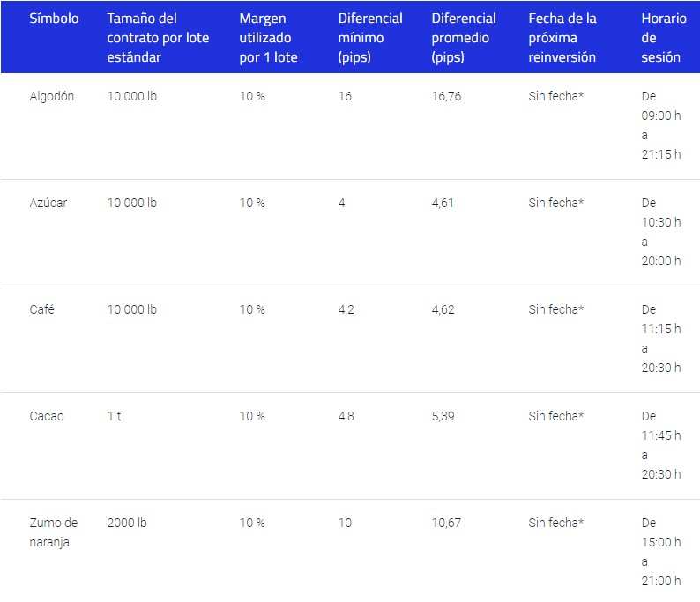Select the Cacao symbol cell
The width and height of the screenshot is (700, 602).
(47, 416)
